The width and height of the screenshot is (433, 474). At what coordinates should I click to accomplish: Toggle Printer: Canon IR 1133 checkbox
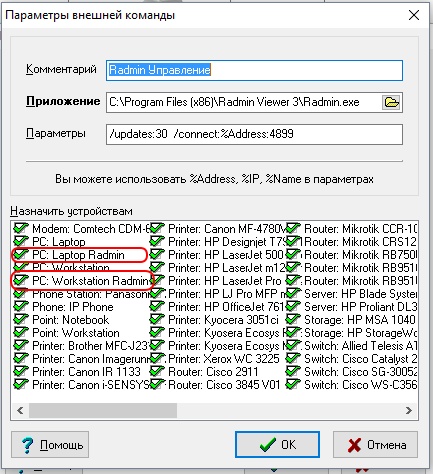tap(21, 372)
